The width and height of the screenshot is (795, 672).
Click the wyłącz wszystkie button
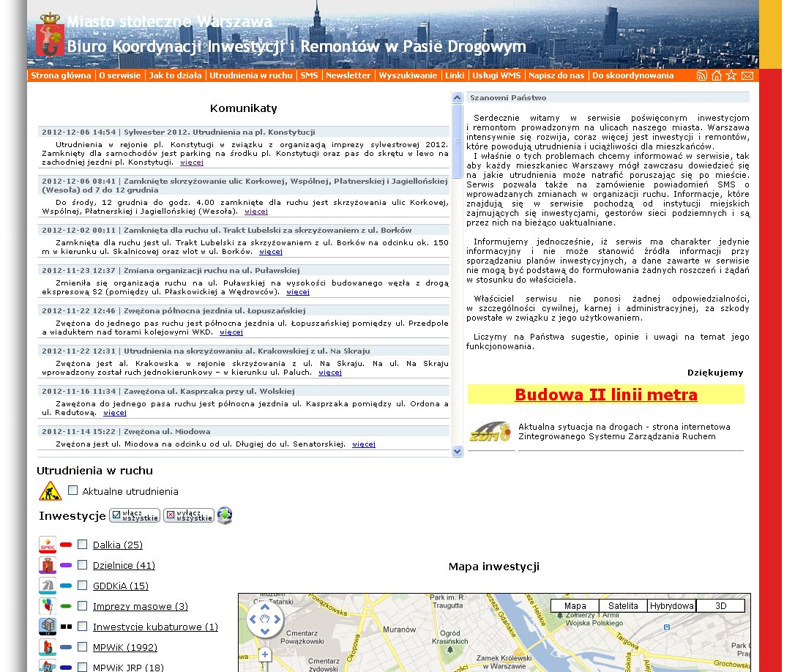pos(189,515)
